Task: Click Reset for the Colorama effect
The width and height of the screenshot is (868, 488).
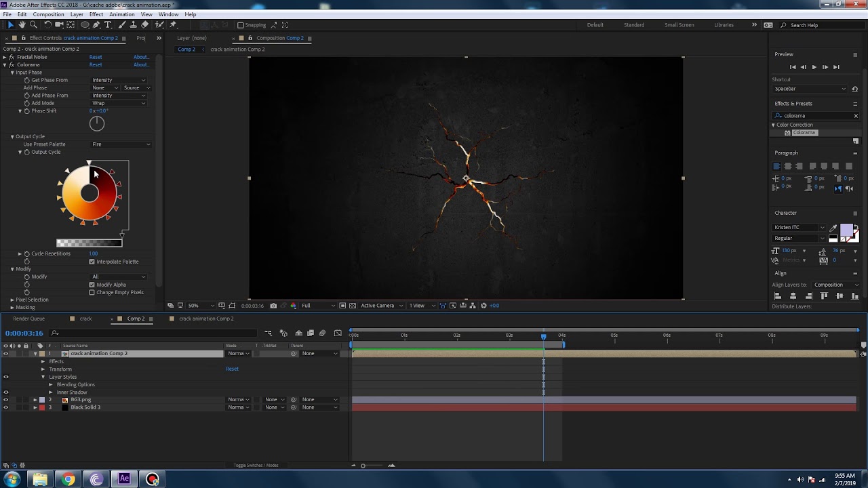Action: 96,65
